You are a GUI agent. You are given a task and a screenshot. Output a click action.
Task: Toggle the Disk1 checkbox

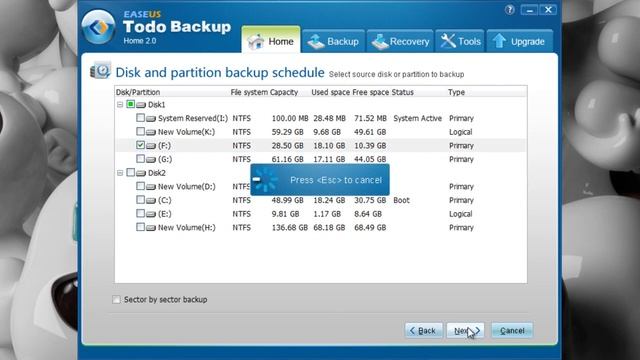tap(130, 104)
